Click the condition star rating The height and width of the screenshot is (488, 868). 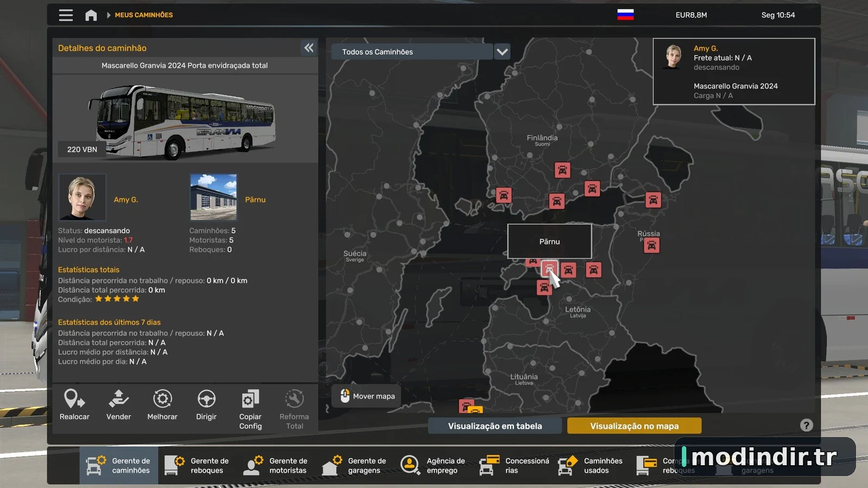[x=117, y=299]
